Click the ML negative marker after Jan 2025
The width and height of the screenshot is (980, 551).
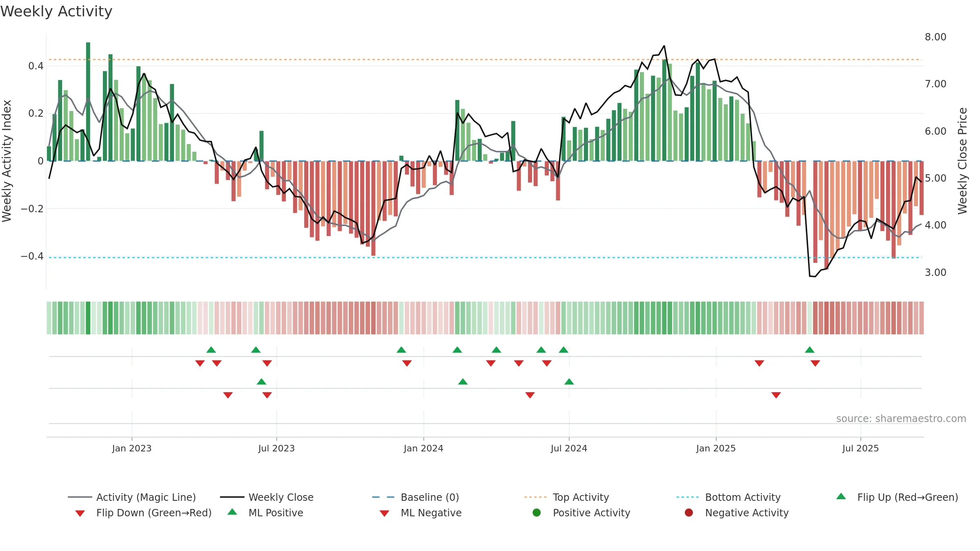(x=776, y=395)
